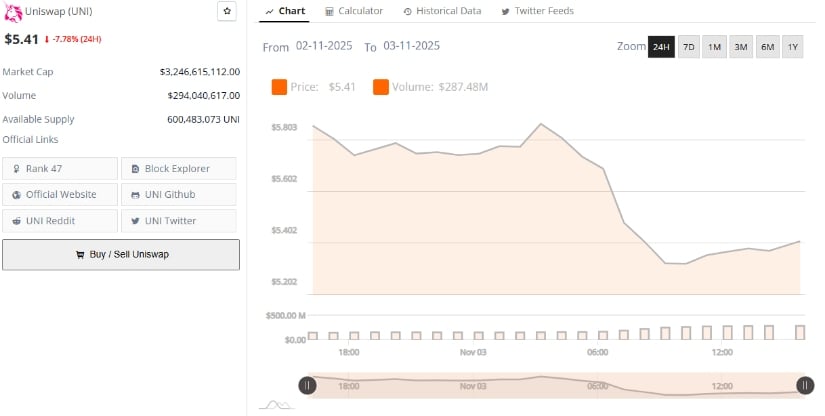825x416 pixels.
Task: Open the Chart tab
Action: 285,11
